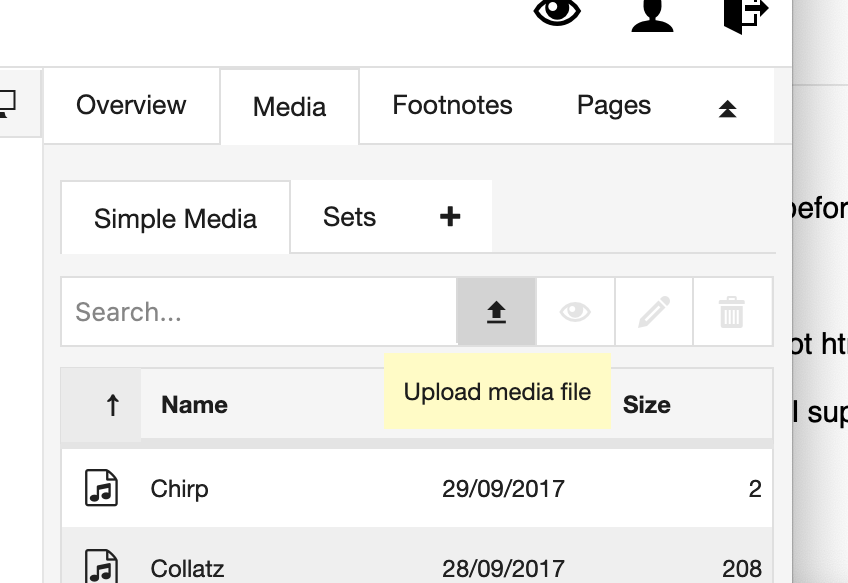Select the Simple Media tab
The width and height of the screenshot is (848, 583).
tap(175, 218)
